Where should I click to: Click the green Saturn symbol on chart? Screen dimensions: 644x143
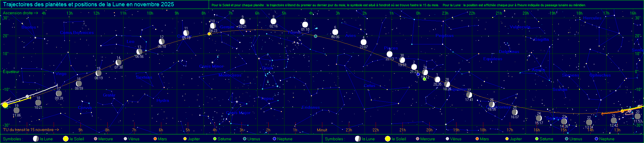pyautogui.click(x=425, y=79)
